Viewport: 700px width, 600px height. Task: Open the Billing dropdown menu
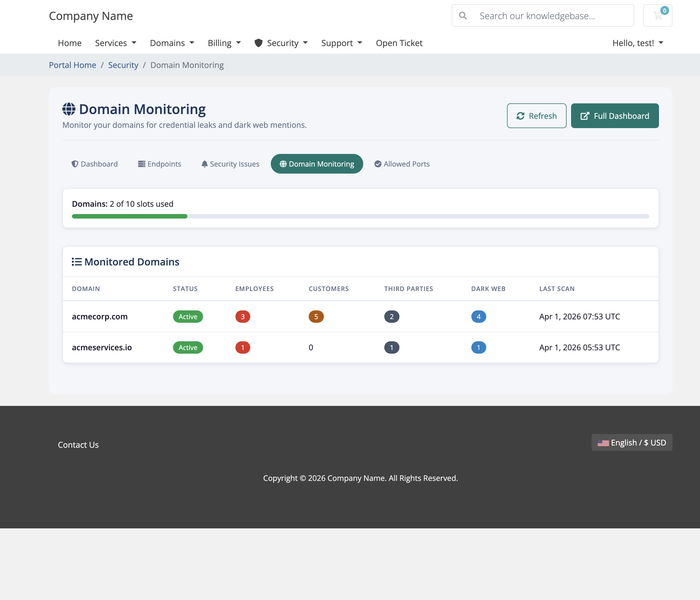coord(224,43)
